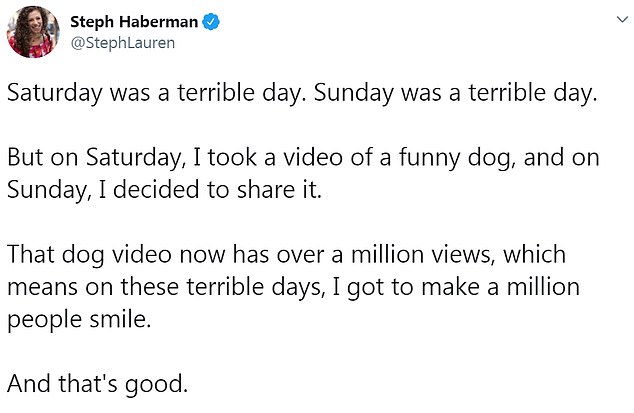Select the line starting 'But on Saturday'
The width and height of the screenshot is (634, 413).
point(303,158)
